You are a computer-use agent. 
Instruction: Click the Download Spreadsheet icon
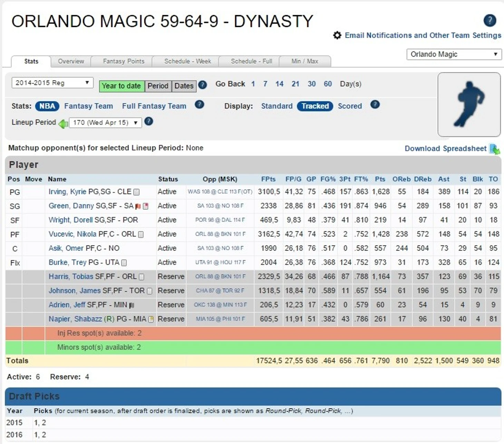pos(495,149)
